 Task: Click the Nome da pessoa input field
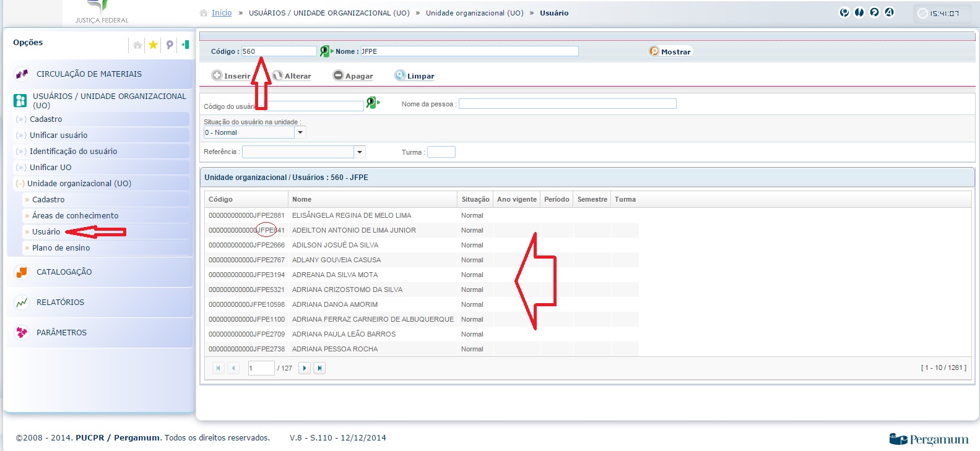pos(567,104)
